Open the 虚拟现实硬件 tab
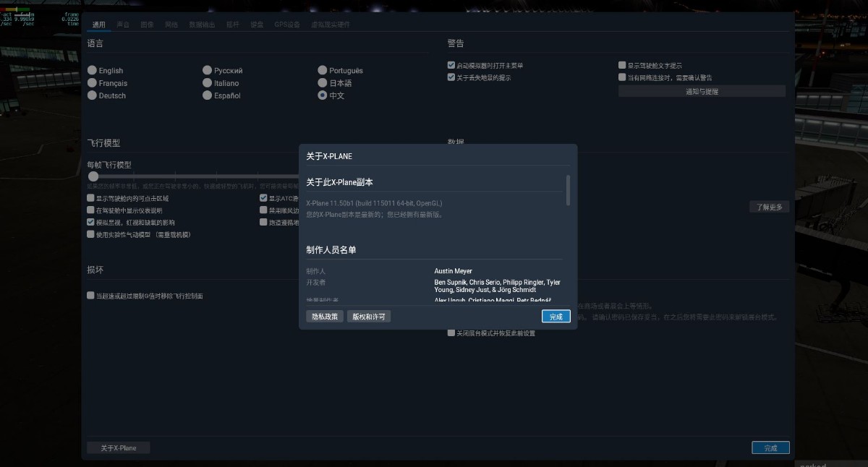 pos(331,25)
